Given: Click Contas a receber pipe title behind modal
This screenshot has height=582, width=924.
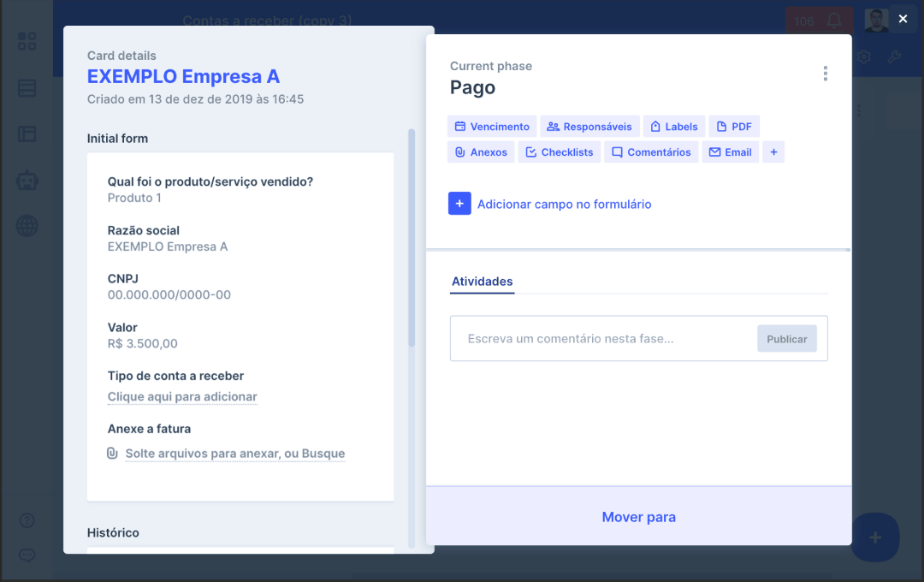Looking at the screenshot, I should [x=267, y=20].
